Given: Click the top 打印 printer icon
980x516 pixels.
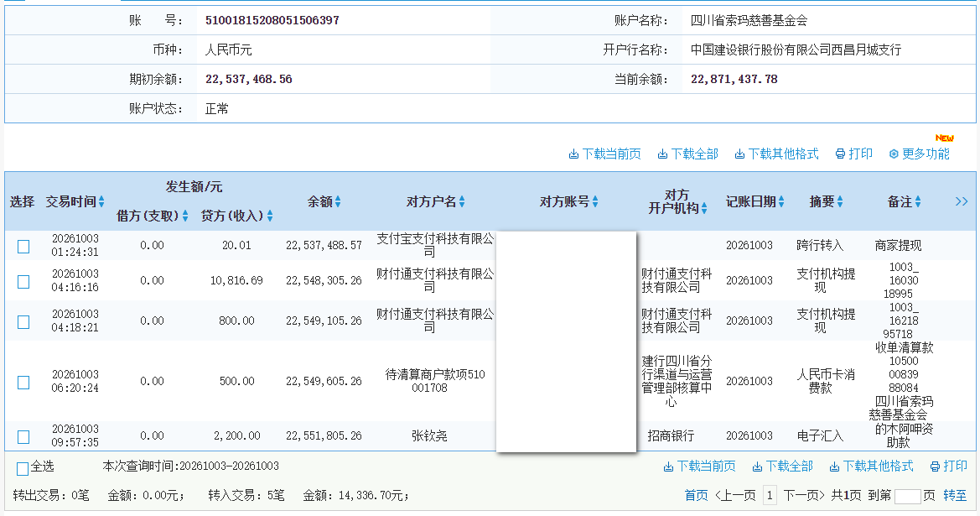Looking at the screenshot, I should coord(841,154).
